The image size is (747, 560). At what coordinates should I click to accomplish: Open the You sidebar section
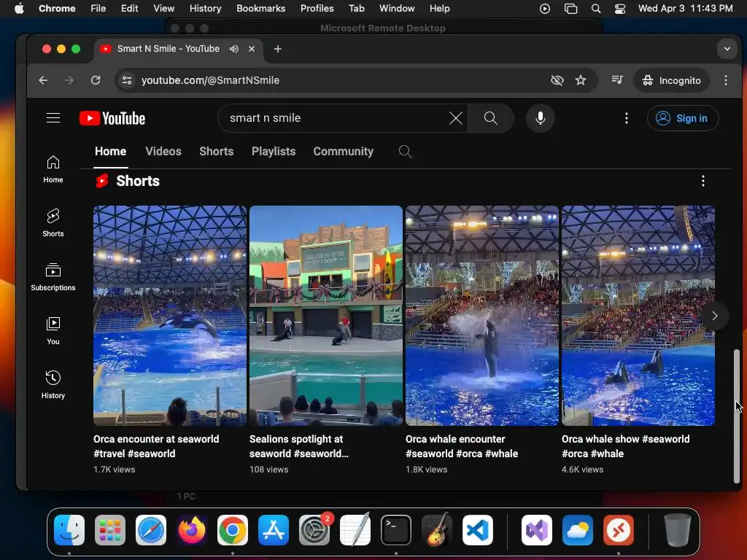coord(53,330)
